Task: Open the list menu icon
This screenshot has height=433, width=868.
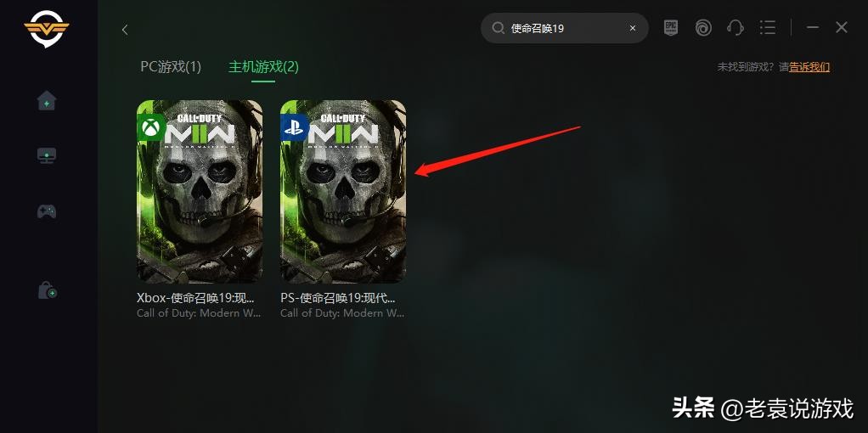Action: 767,28
